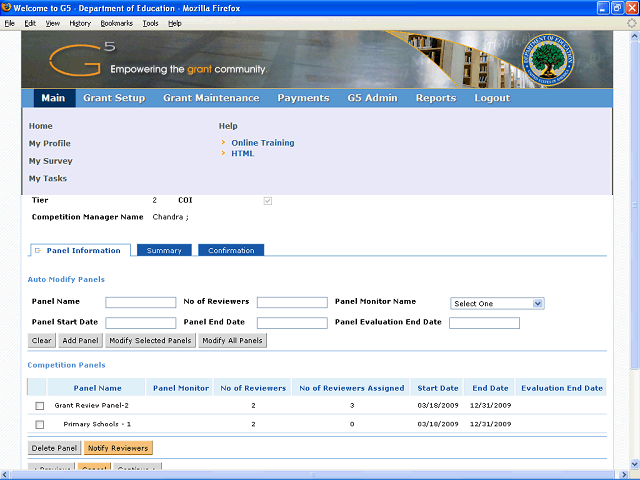Click the arrow bullet beside HTML link
640x480 pixels.
tap(223, 154)
